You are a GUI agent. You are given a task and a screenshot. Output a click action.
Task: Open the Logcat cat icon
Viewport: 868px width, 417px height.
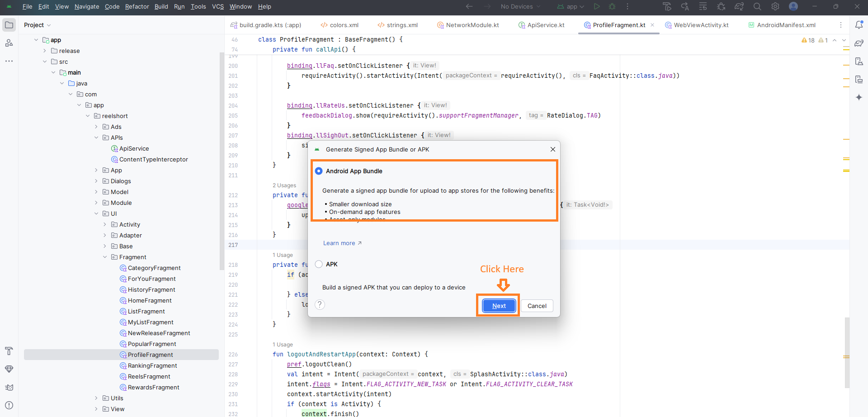click(9, 387)
